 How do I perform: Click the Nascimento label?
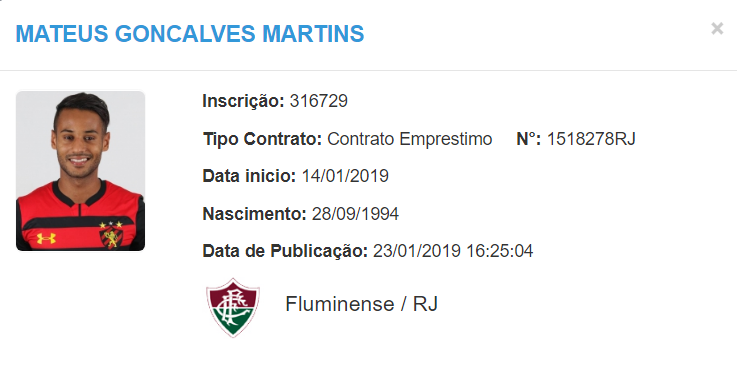[254, 214]
